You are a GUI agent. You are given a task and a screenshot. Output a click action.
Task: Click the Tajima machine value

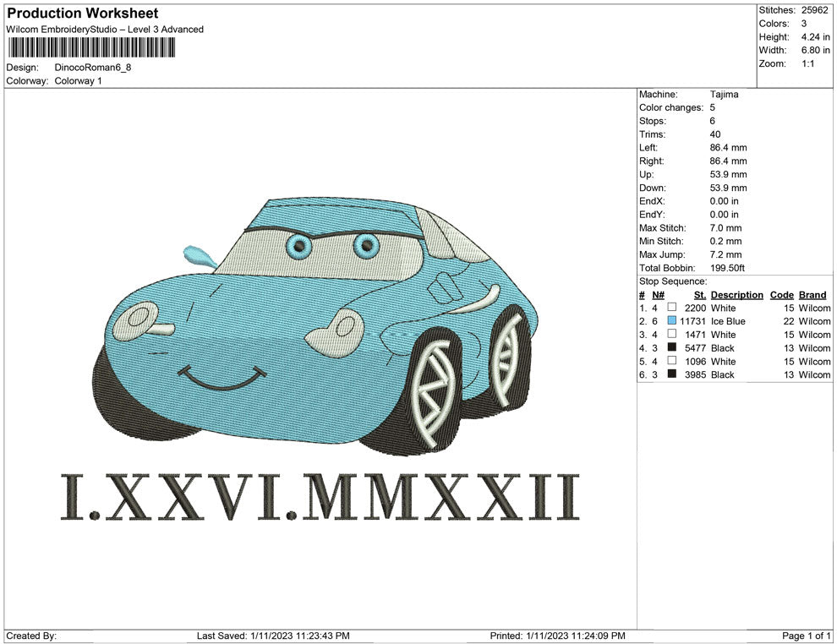tap(724, 95)
